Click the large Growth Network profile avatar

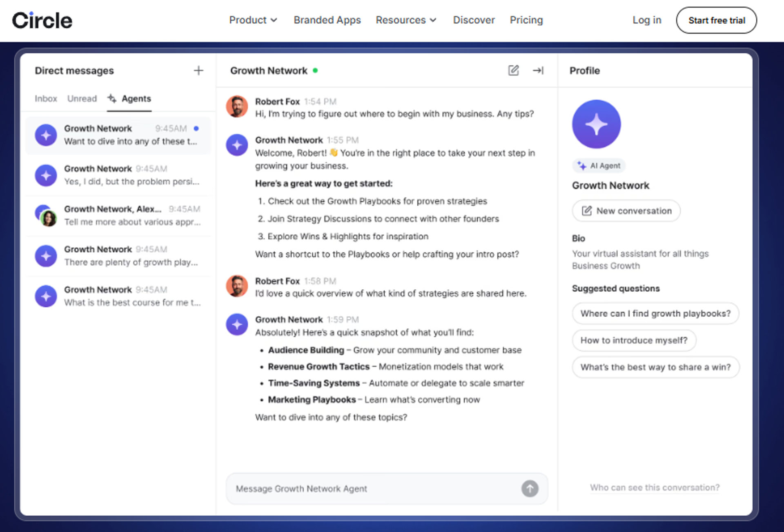[596, 124]
